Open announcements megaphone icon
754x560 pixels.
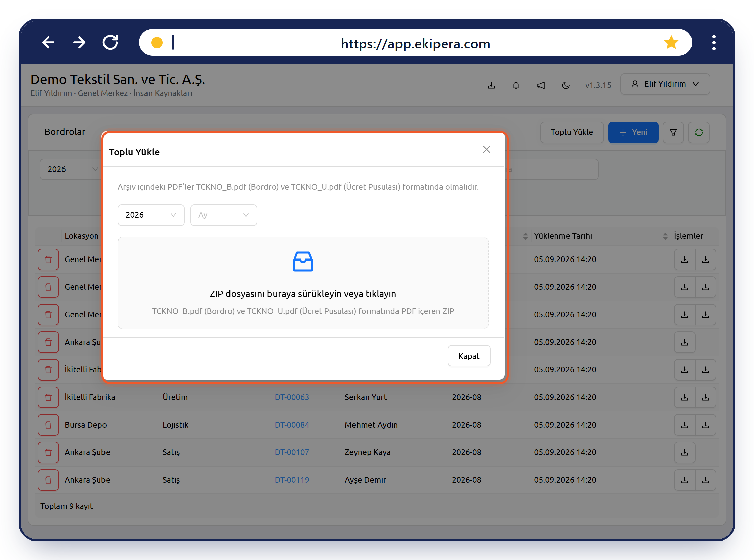coord(541,85)
